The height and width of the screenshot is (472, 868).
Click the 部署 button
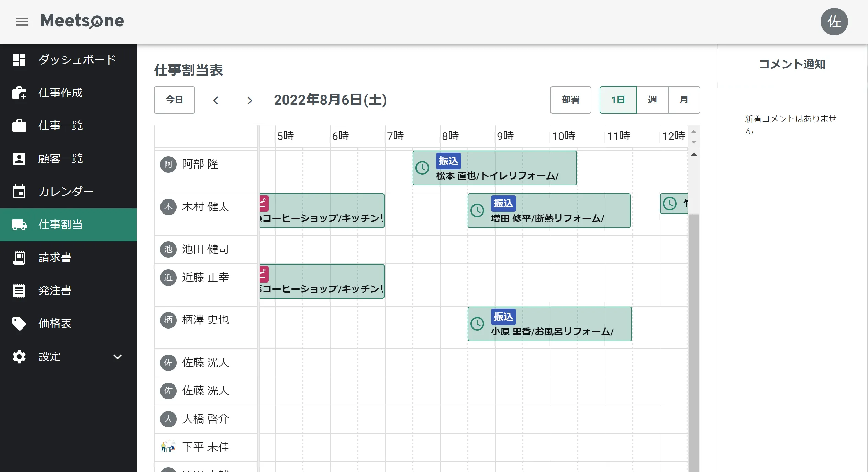[570, 100]
